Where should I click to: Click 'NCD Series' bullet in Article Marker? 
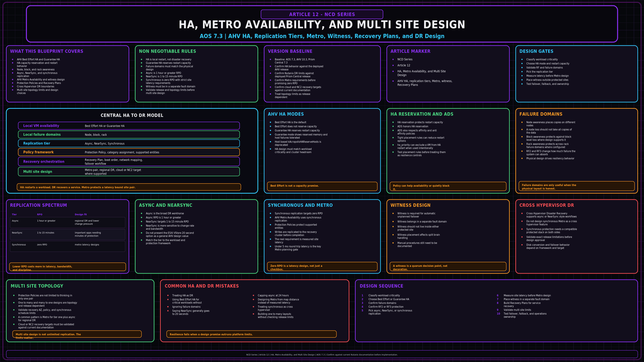(405, 59)
